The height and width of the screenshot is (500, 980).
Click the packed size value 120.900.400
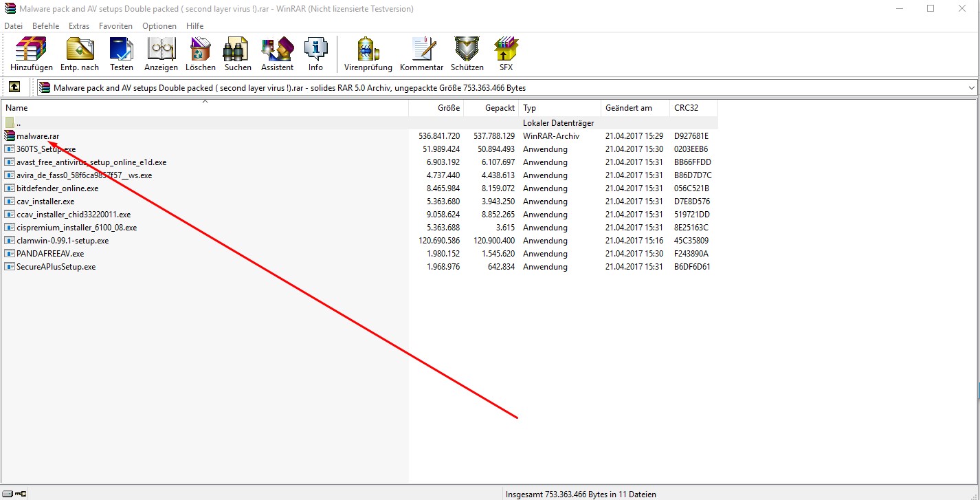tap(493, 241)
